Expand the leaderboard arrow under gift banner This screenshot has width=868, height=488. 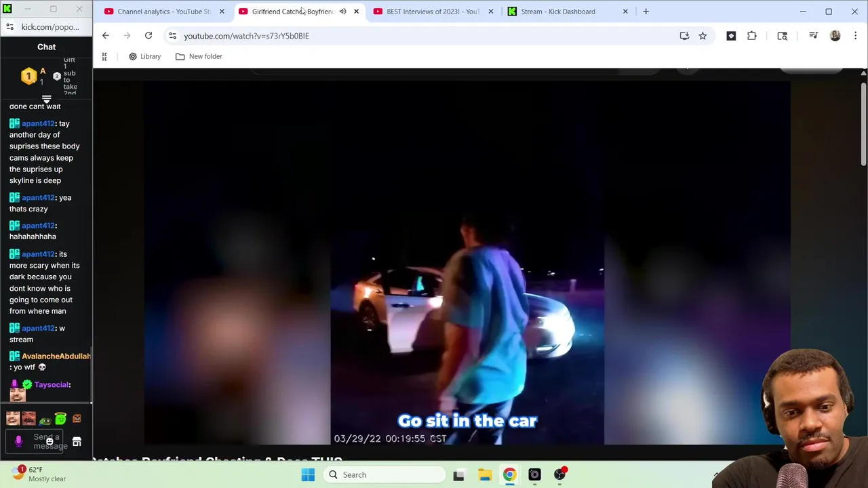click(46, 100)
